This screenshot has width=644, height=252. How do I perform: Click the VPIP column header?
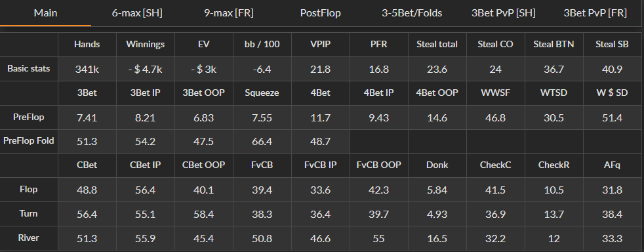(x=320, y=45)
